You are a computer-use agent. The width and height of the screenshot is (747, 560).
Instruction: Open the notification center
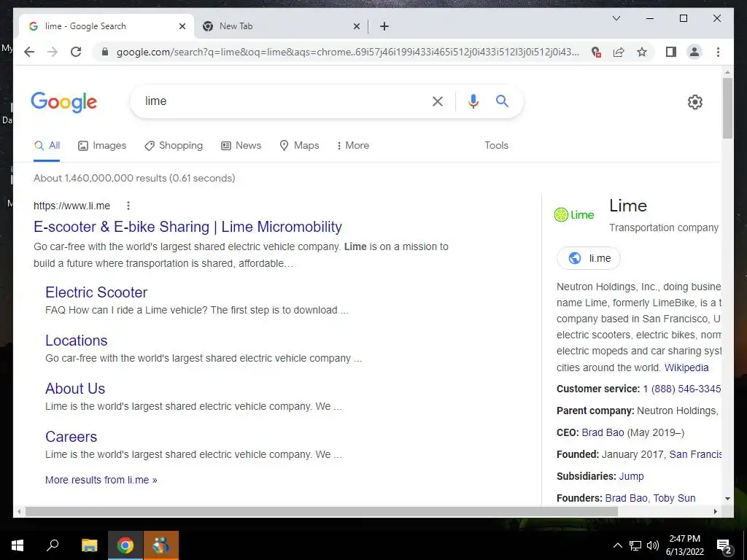[724, 546]
